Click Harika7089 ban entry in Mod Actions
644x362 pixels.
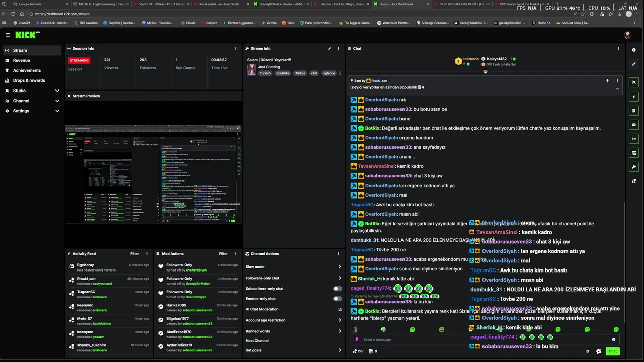198,307
